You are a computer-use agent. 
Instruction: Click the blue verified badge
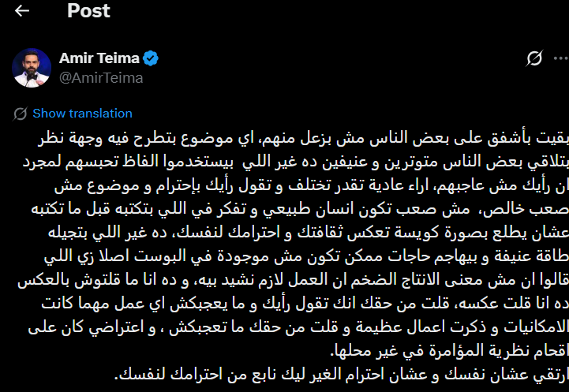[152, 58]
